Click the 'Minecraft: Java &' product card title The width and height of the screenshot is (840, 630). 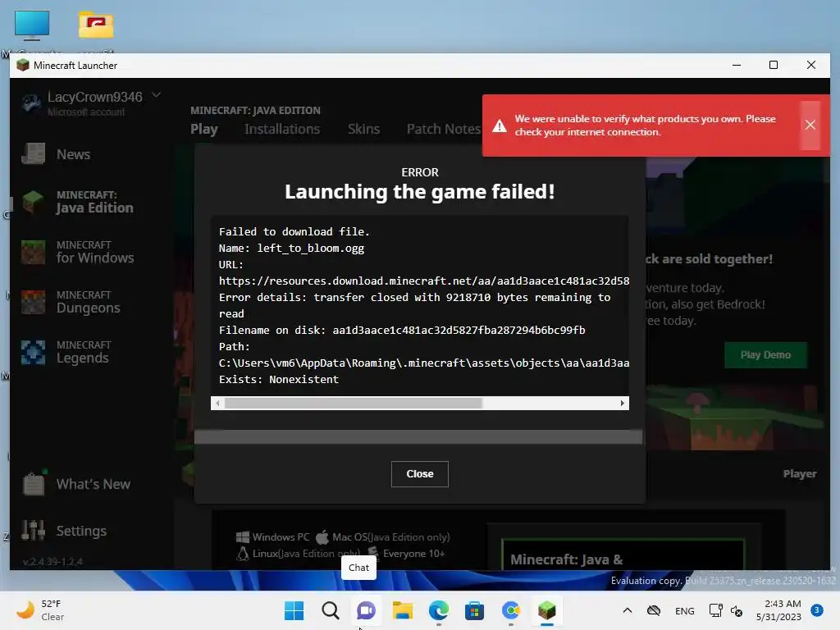pyautogui.click(x=566, y=559)
